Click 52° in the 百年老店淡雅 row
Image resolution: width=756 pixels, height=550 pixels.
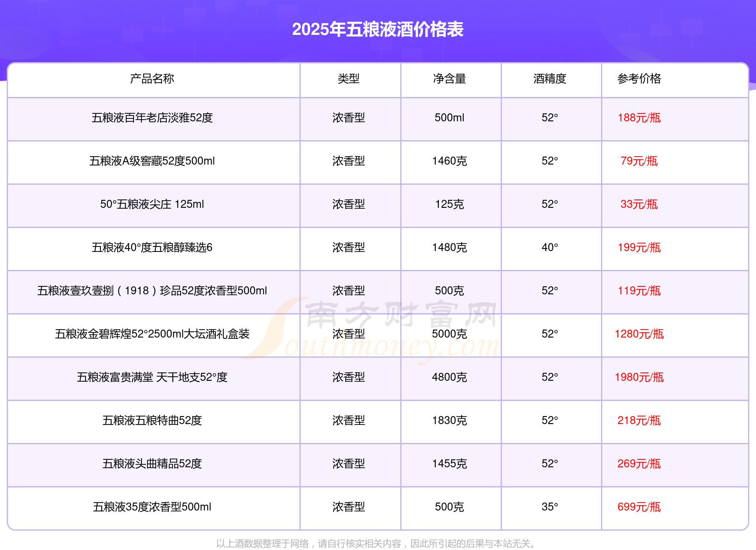[x=550, y=118]
